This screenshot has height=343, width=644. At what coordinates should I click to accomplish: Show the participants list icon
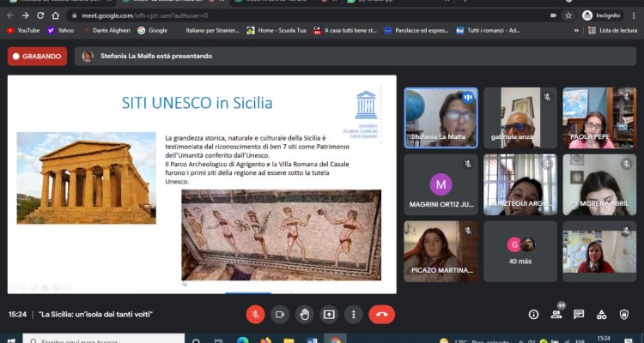tap(556, 315)
